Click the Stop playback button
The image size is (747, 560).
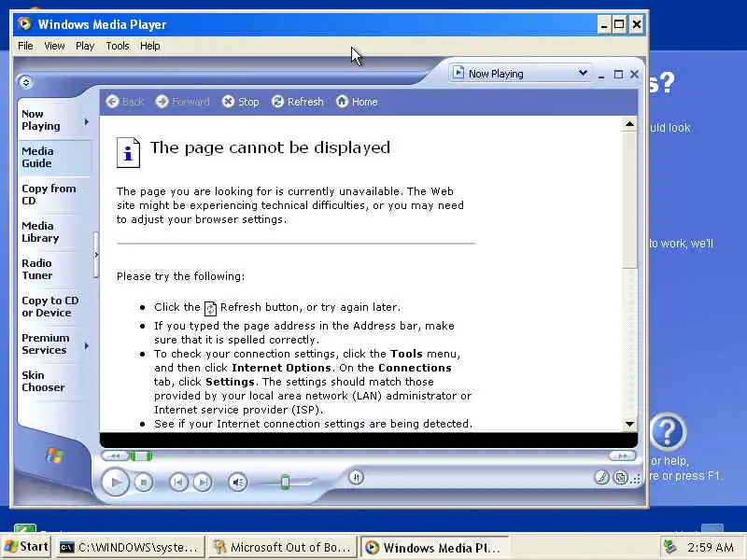click(144, 483)
